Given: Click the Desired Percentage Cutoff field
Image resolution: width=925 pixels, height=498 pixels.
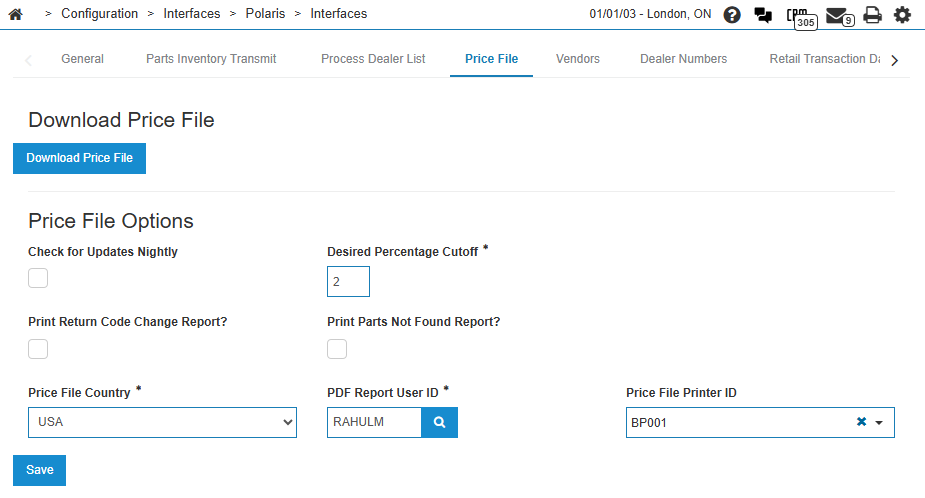Looking at the screenshot, I should tap(348, 282).
